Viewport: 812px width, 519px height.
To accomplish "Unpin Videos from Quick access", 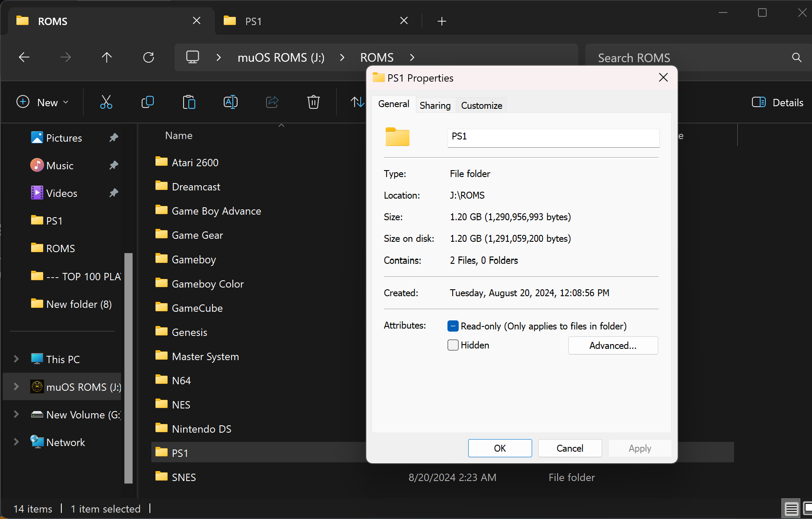I will click(114, 193).
